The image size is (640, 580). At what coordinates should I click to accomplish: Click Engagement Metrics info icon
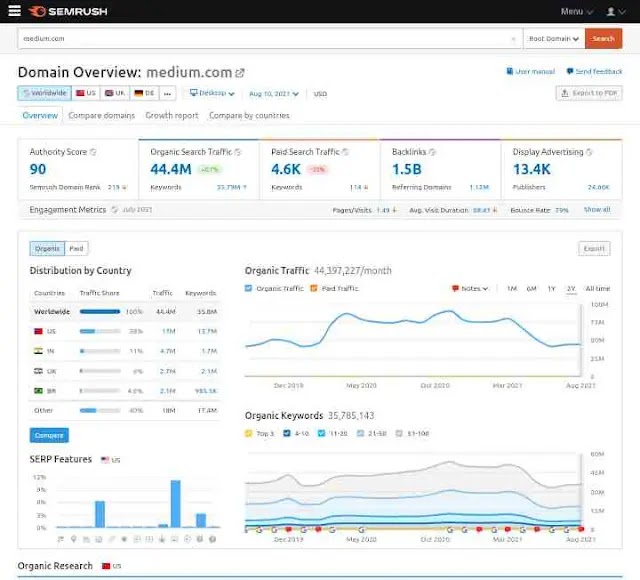115,209
